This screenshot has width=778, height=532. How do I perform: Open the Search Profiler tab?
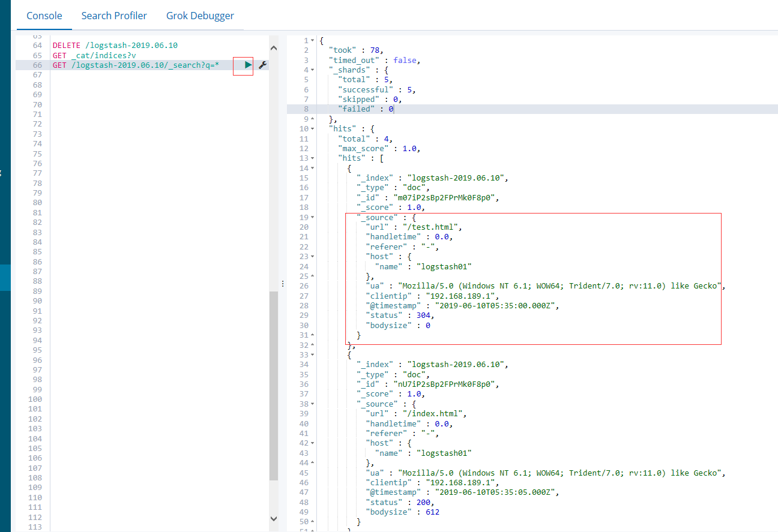(x=114, y=16)
